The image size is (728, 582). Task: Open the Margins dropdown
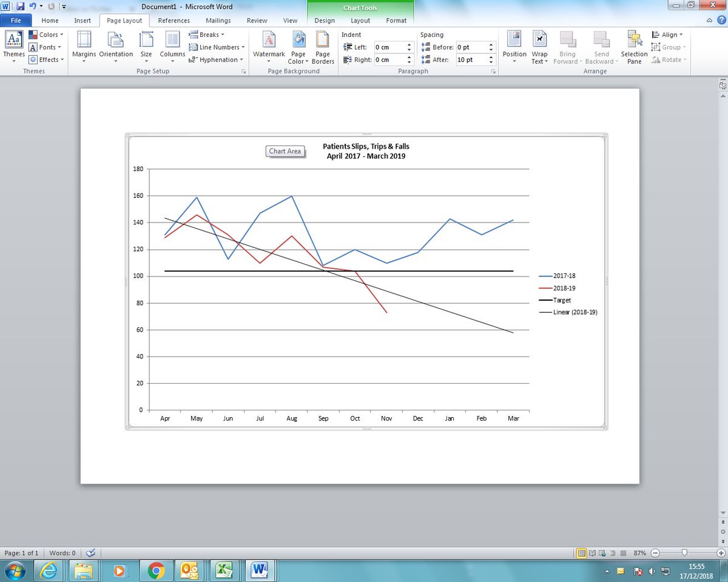[x=84, y=47]
